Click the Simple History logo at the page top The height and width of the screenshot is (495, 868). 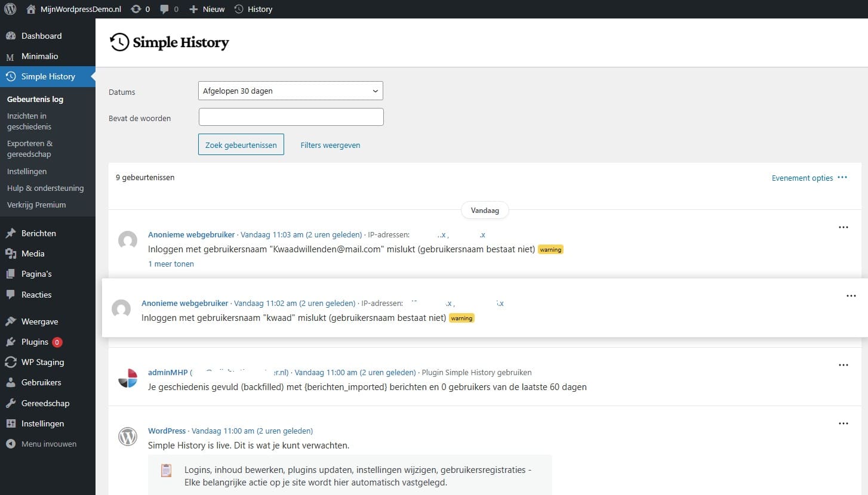tap(169, 42)
